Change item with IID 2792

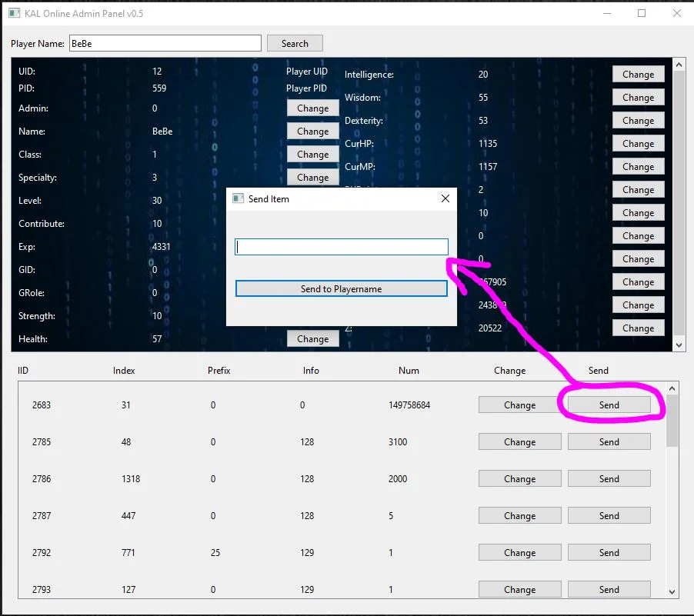coord(519,552)
